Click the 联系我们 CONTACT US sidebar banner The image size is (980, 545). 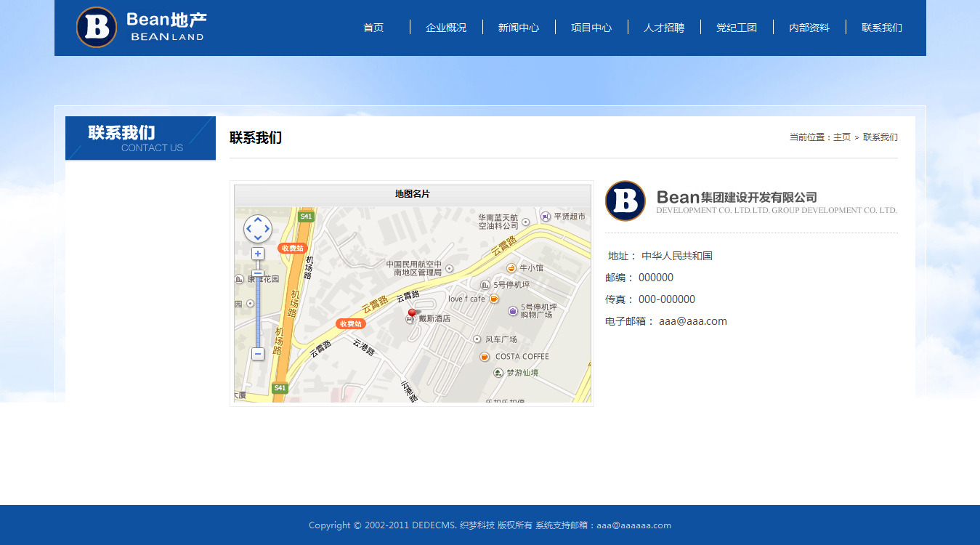[140, 138]
